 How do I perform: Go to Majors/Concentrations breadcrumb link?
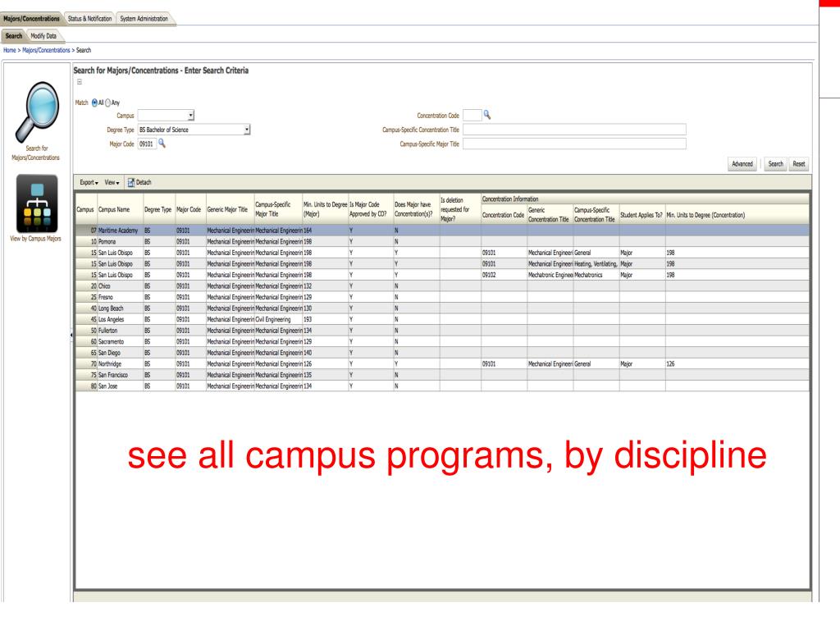point(46,50)
